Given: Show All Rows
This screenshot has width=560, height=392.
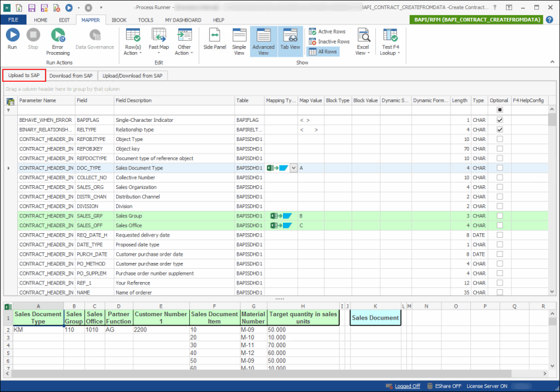Looking at the screenshot, I should coord(323,52).
